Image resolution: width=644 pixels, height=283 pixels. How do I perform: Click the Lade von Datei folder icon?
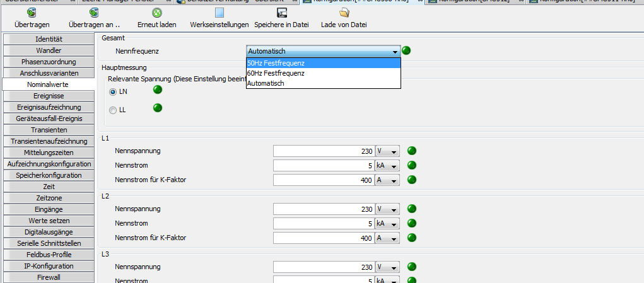click(x=344, y=13)
